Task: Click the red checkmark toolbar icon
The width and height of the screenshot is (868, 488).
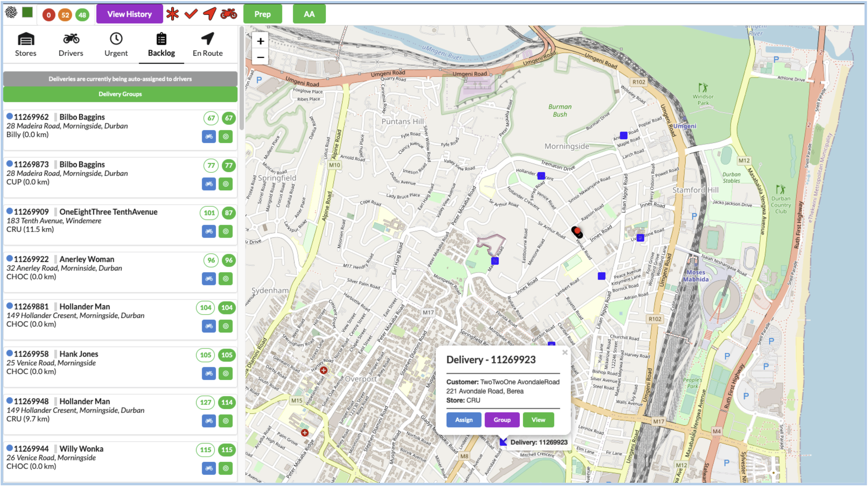Action: coord(191,14)
